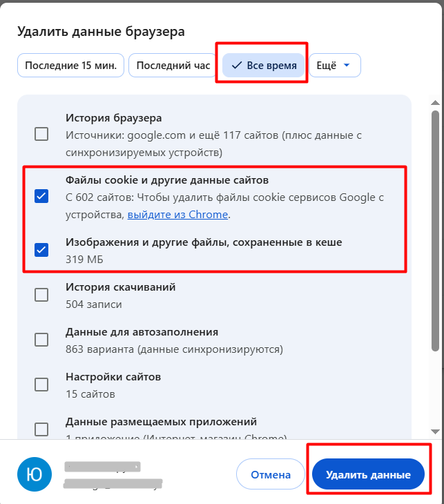Open the Ещё time range dropdown
444x504 pixels.
(334, 66)
